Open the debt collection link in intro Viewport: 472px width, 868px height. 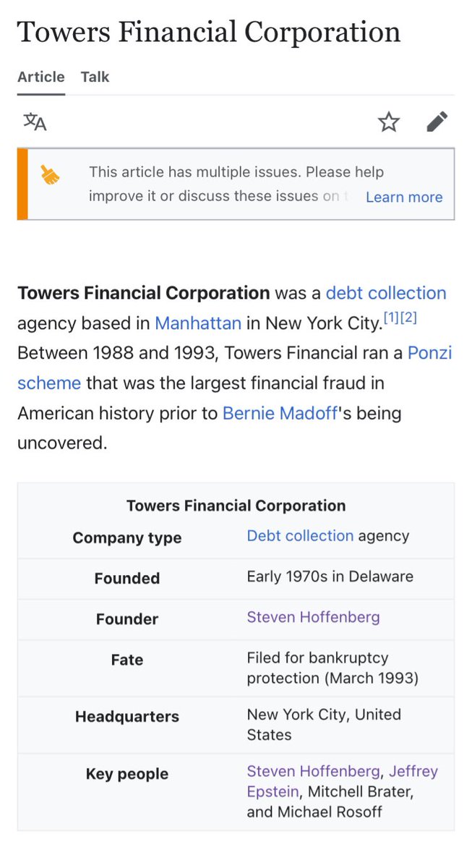386,293
